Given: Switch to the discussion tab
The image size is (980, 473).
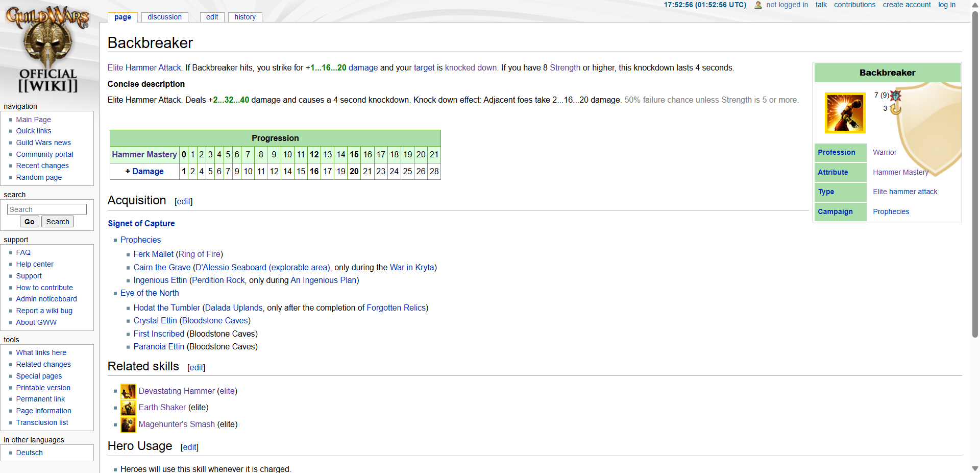Looking at the screenshot, I should click(164, 17).
